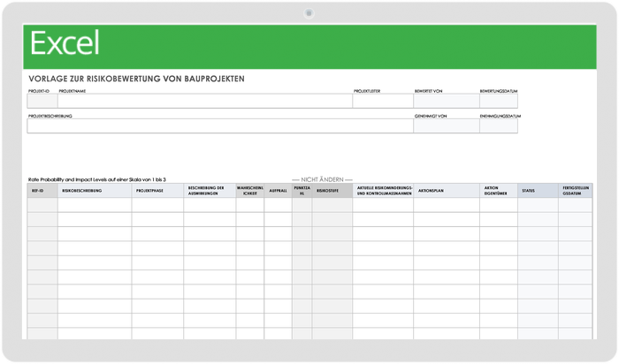Click the first cell under the Risikobeschreibung header
This screenshot has width=619, height=364.
[95, 205]
